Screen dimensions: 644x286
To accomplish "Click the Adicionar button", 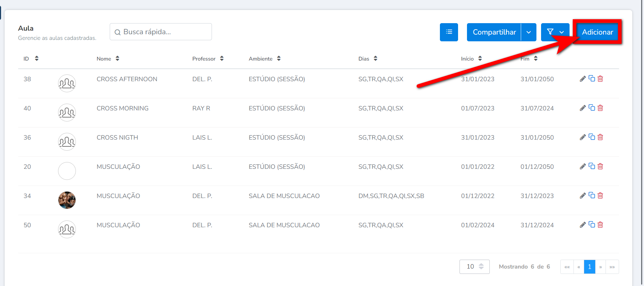I will (x=597, y=32).
